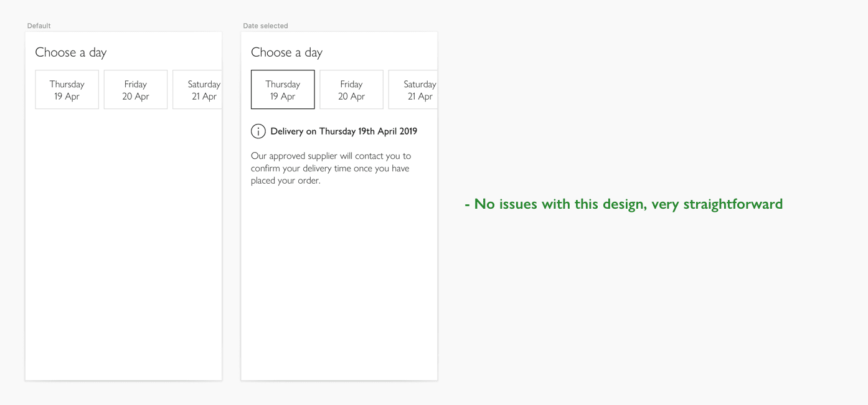This screenshot has width=868, height=405.
Task: Click inside the empty area of the Default frame
Action: [123, 249]
